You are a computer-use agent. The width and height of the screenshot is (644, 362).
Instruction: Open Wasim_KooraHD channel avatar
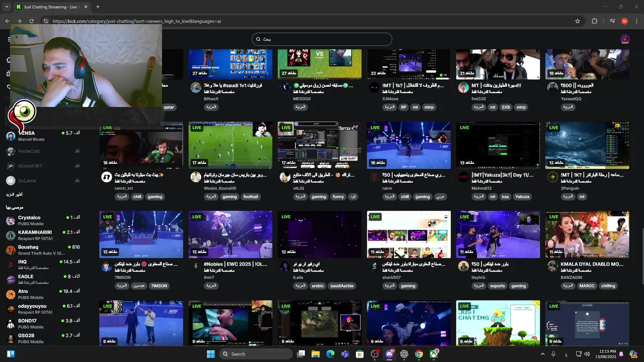click(196, 177)
